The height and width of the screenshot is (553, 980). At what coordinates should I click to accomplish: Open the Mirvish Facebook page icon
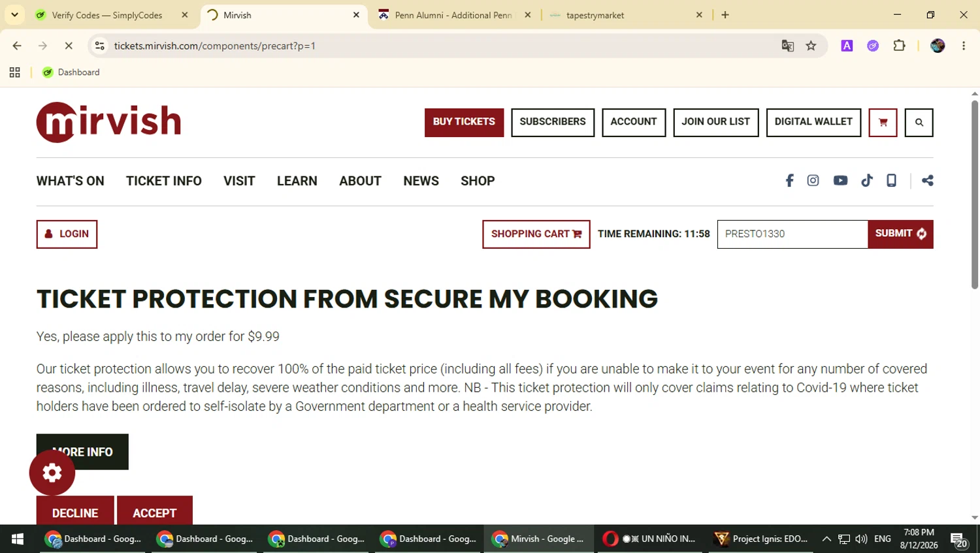click(789, 181)
